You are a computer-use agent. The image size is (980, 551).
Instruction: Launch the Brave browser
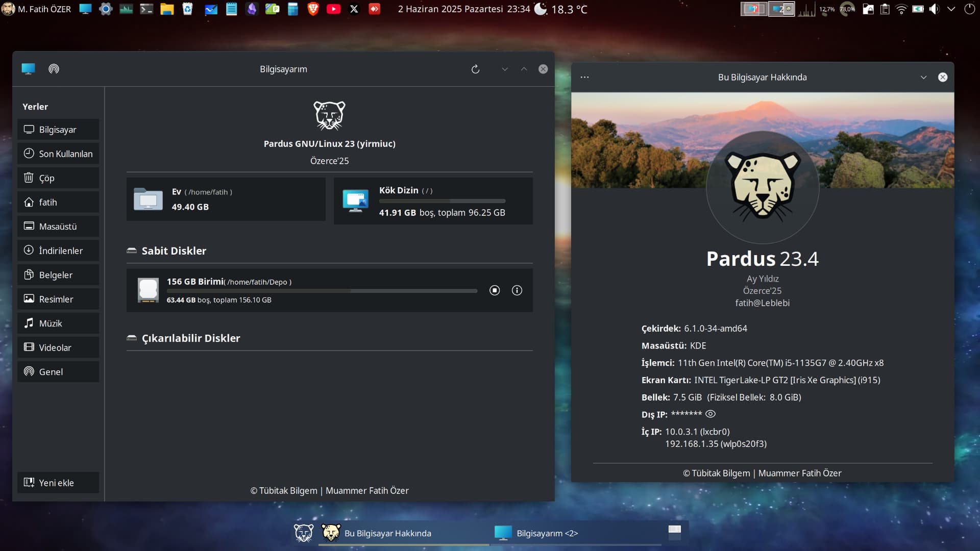pos(313,9)
